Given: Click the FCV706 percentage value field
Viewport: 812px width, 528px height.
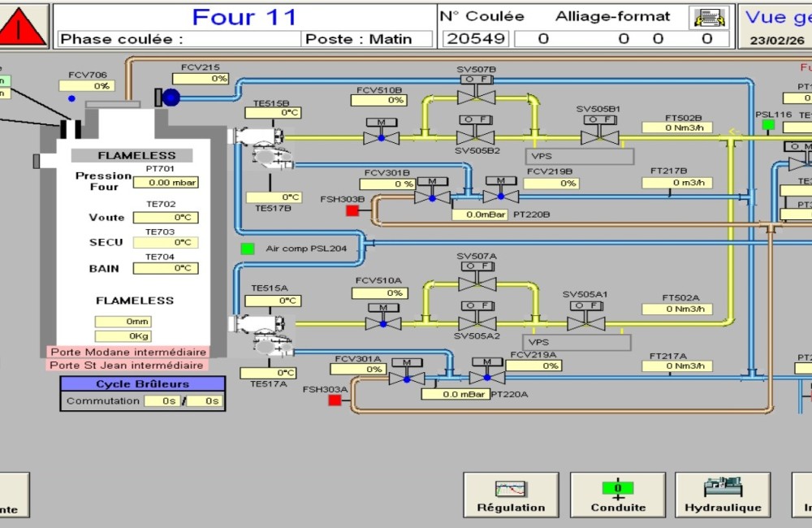Looking at the screenshot, I should pos(87,86).
